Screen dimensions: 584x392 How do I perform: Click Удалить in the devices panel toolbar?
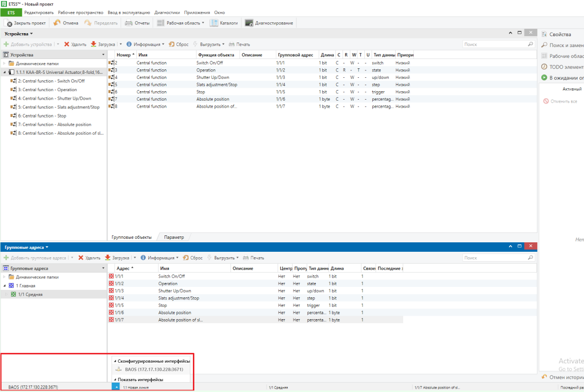[75, 44]
